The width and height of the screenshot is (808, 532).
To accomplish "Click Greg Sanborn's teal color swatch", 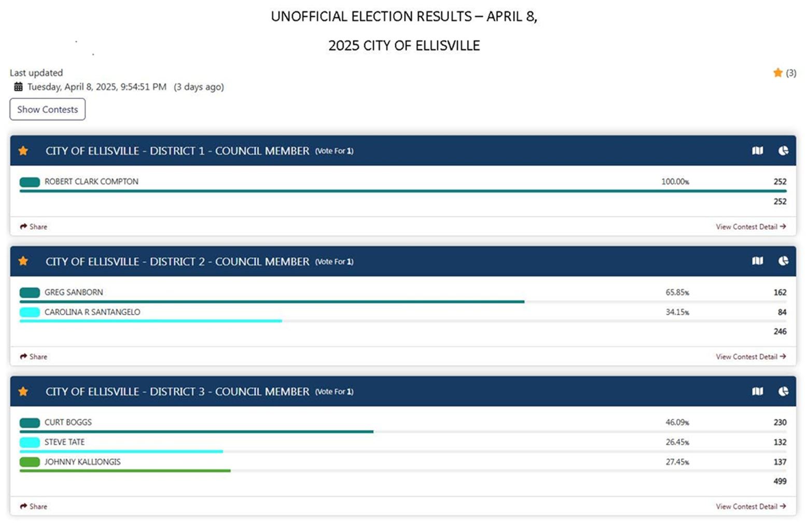I will click(29, 292).
